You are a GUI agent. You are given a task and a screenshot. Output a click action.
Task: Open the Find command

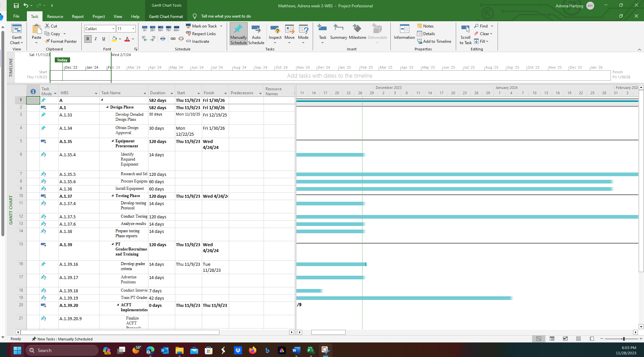click(x=481, y=26)
